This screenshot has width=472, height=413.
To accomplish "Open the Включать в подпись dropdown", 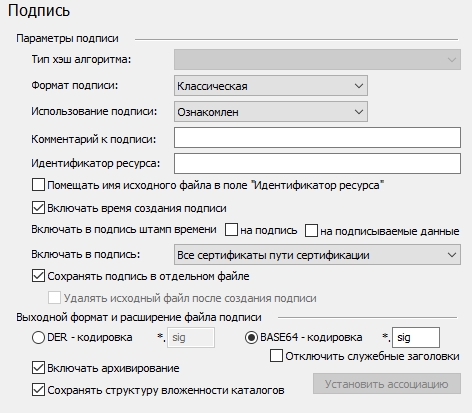I will pos(317,255).
